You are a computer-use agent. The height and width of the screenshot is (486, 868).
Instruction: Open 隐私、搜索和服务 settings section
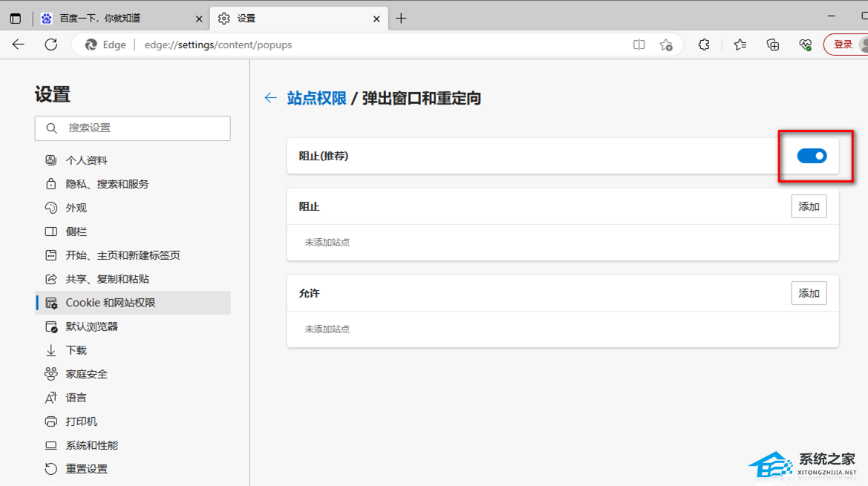pos(133,184)
